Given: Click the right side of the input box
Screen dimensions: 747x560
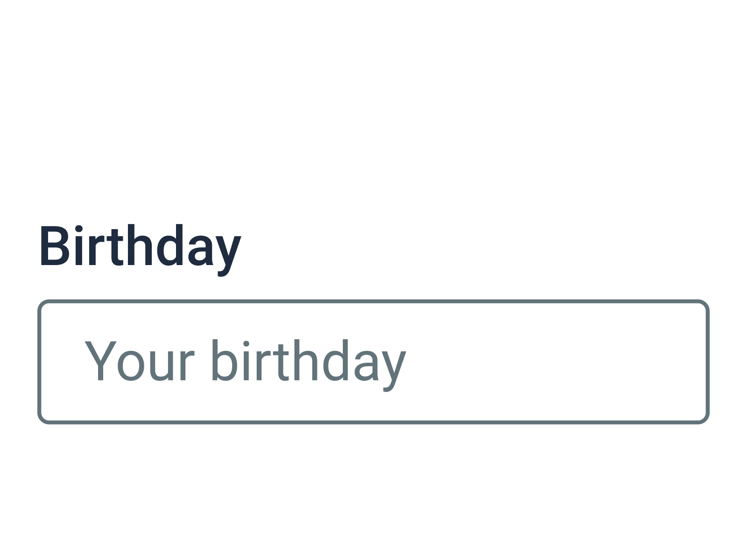Looking at the screenshot, I should click(654, 362).
